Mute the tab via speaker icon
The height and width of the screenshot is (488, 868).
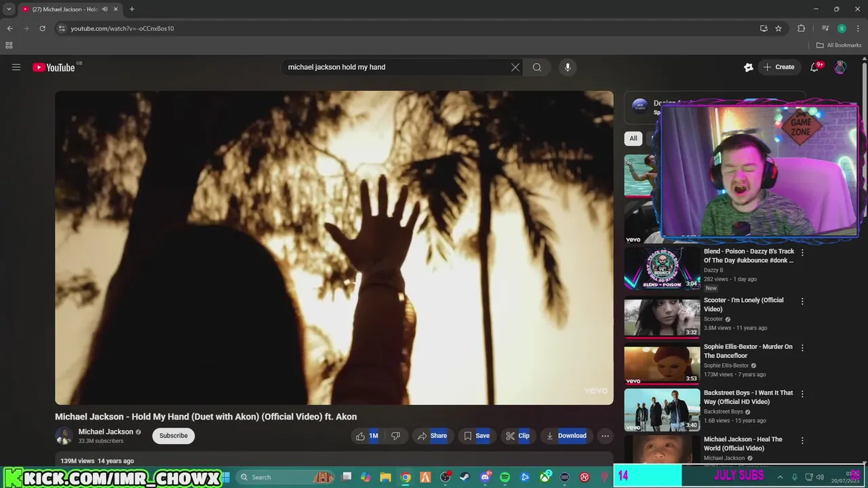104,9
